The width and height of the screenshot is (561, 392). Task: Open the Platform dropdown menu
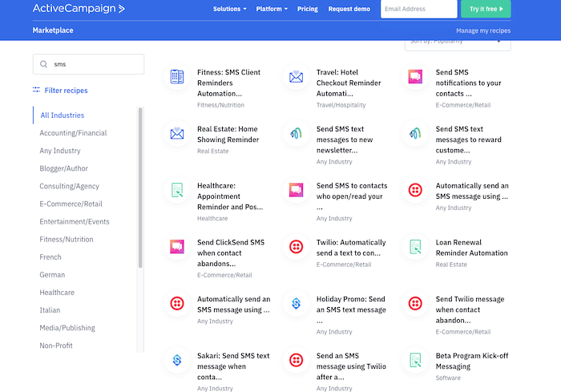click(272, 9)
